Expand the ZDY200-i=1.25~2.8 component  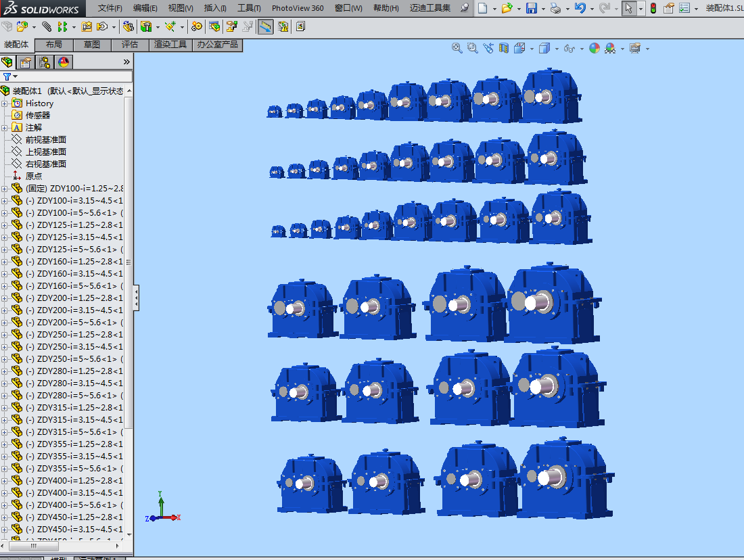4,298
